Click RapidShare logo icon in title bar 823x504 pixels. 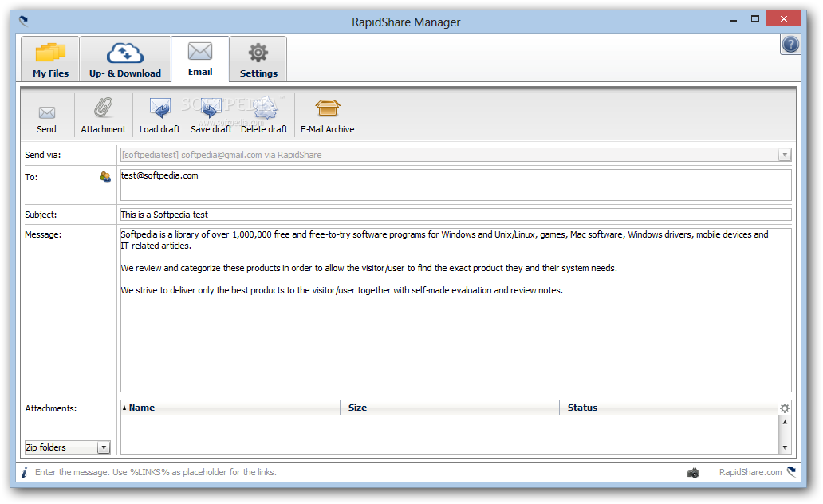click(24, 21)
